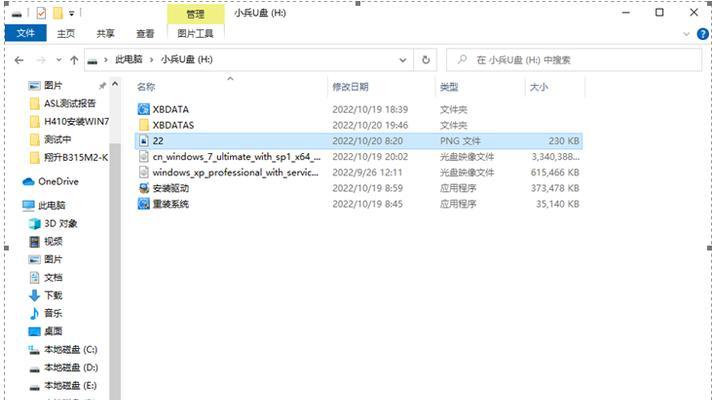Select the 安装驱动 application icon
Image resolution: width=712 pixels, height=400 pixels.
point(143,188)
